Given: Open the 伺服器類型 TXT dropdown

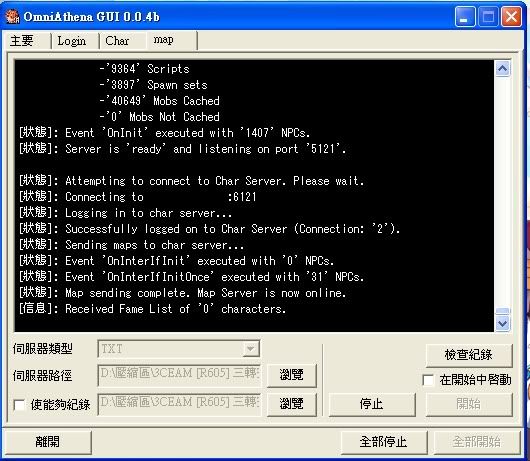Looking at the screenshot, I should pyautogui.click(x=179, y=349).
